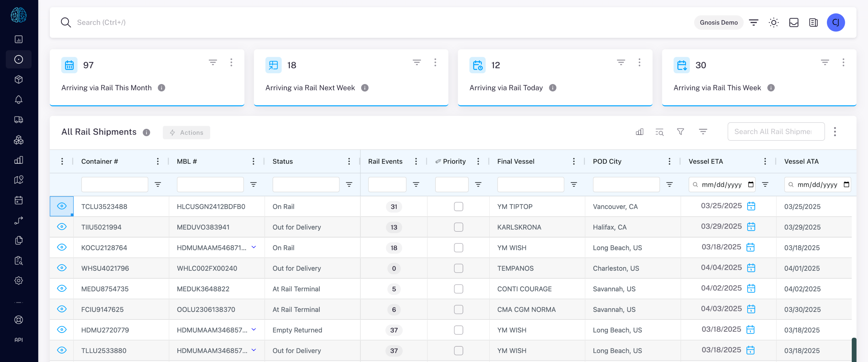Click the Actions button
This screenshot has height=362, width=868.
point(186,133)
